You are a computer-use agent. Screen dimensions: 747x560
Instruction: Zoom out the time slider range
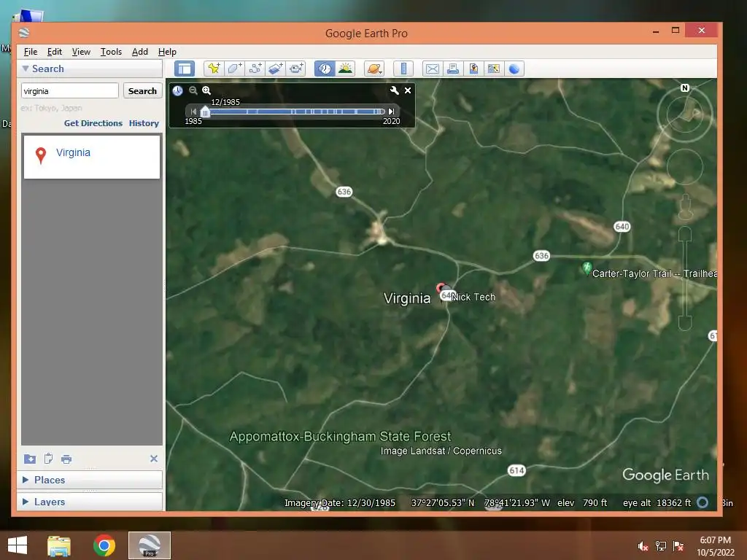pyautogui.click(x=193, y=90)
